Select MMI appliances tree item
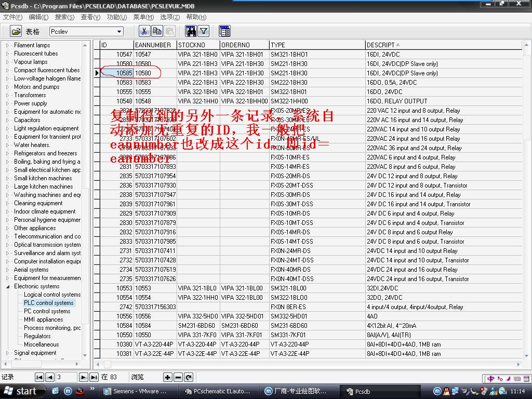The height and width of the screenshot is (399, 532). (43, 320)
